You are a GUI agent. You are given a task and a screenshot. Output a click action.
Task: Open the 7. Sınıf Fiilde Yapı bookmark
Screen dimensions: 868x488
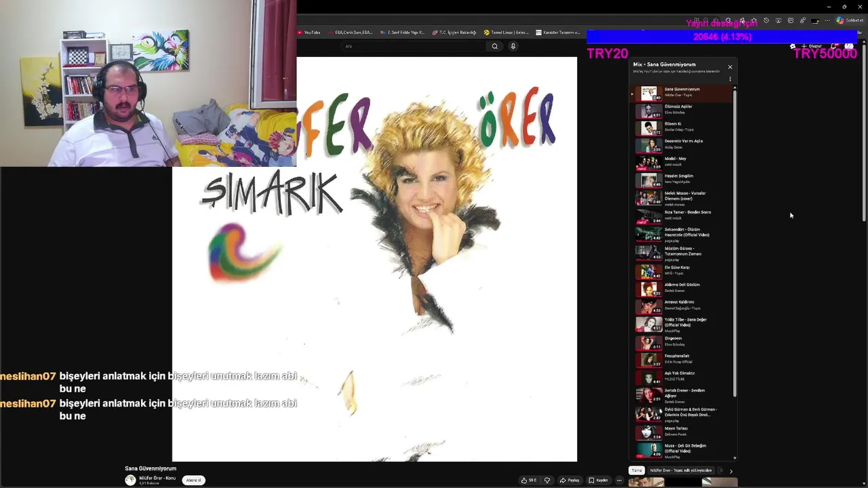(403, 33)
